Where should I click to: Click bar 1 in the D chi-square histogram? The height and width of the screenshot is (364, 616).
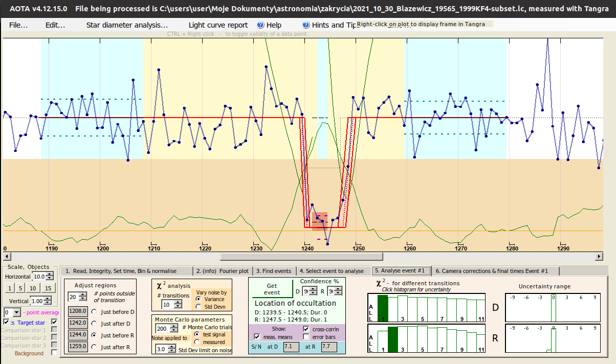point(383,308)
